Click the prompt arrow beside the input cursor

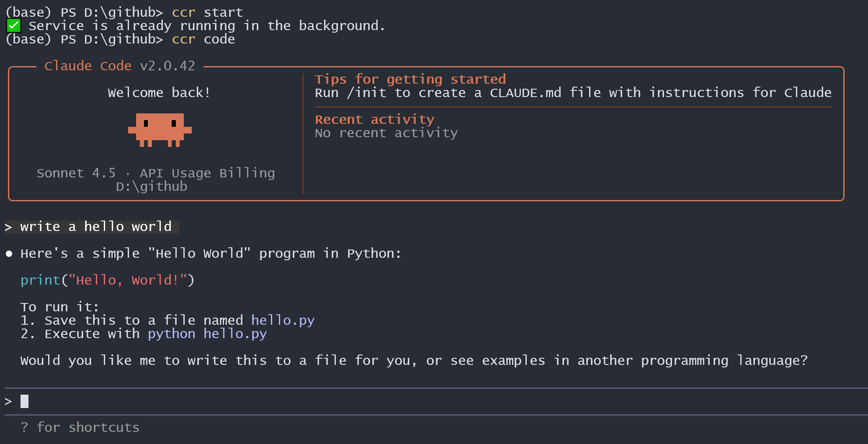pyautogui.click(x=8, y=402)
